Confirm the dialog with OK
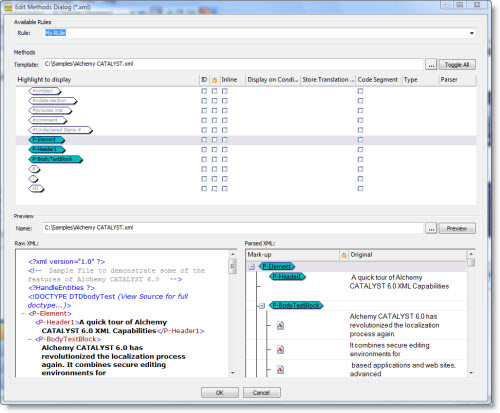This screenshot has width=500, height=413. coord(220,392)
